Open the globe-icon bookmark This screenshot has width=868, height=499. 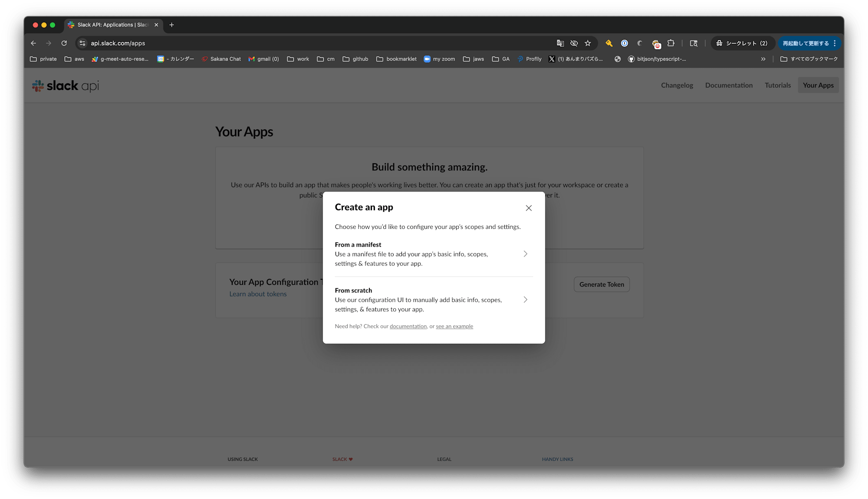pyautogui.click(x=618, y=59)
